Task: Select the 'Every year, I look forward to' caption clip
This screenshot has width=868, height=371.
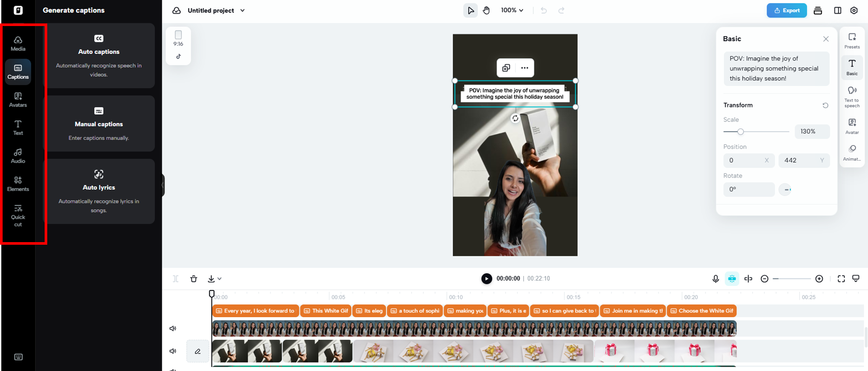Action: click(x=256, y=311)
